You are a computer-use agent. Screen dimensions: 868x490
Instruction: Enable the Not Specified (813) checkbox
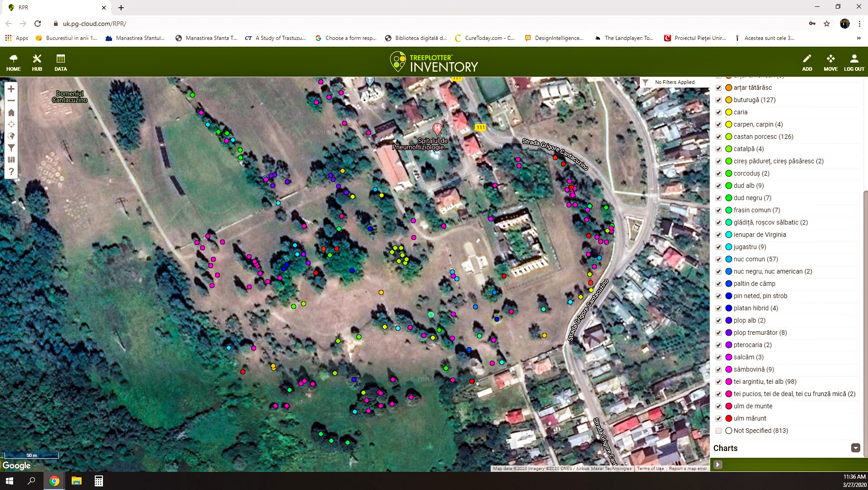(x=718, y=431)
